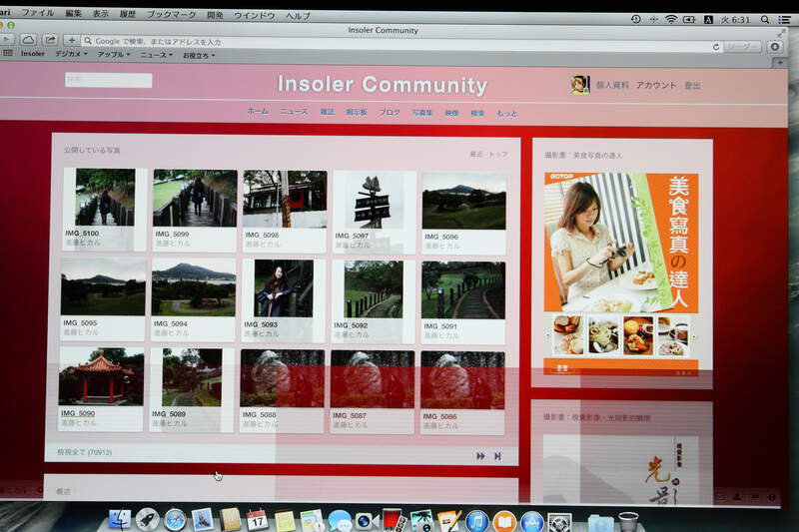
Task: Click the Share icon in Safari toolbar
Action: pos(50,40)
